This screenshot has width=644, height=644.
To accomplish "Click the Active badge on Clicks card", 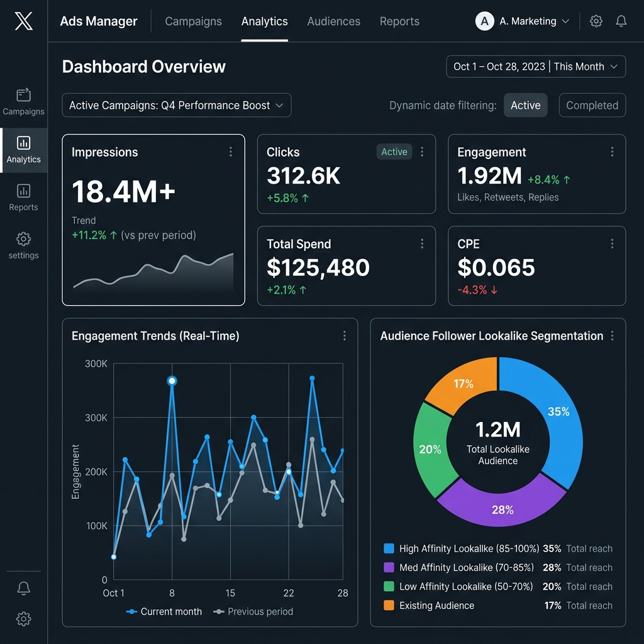I will tap(394, 152).
